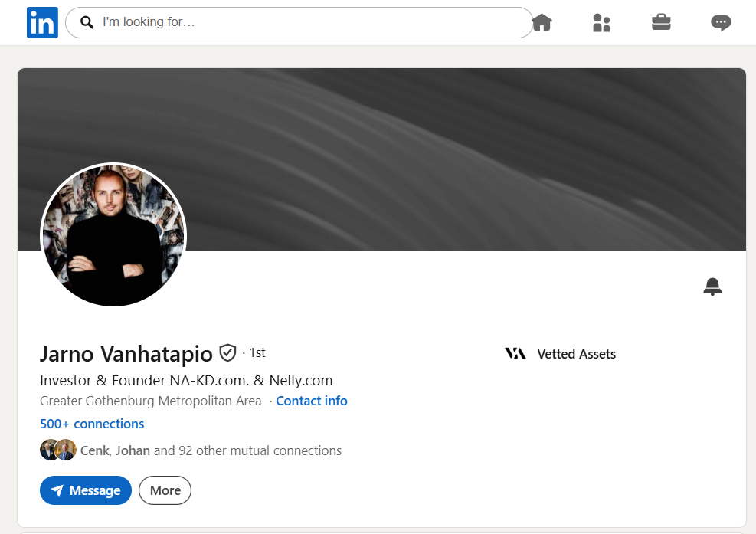Click the LinkedIn logo
This screenshot has width=756, height=534.
click(42, 23)
